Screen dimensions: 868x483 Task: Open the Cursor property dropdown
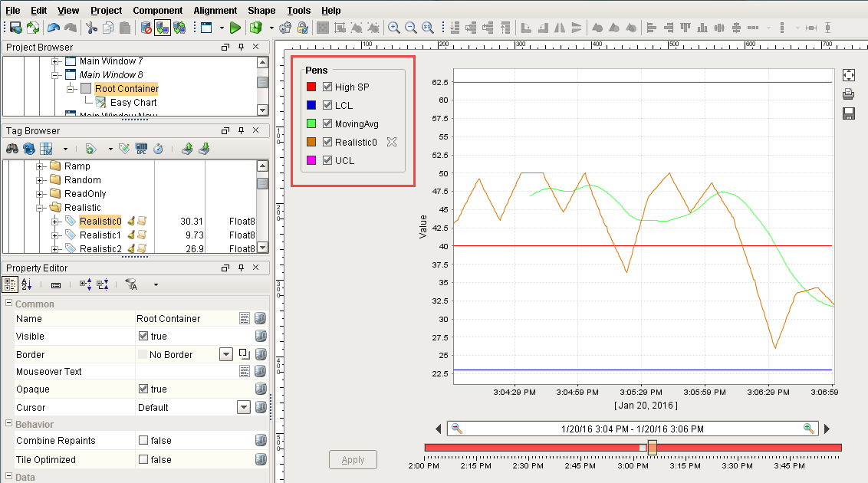pos(244,407)
